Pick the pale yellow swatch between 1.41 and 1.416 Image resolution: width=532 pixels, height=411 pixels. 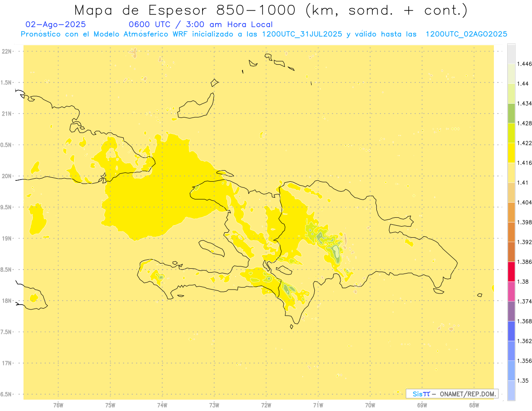pos(511,172)
